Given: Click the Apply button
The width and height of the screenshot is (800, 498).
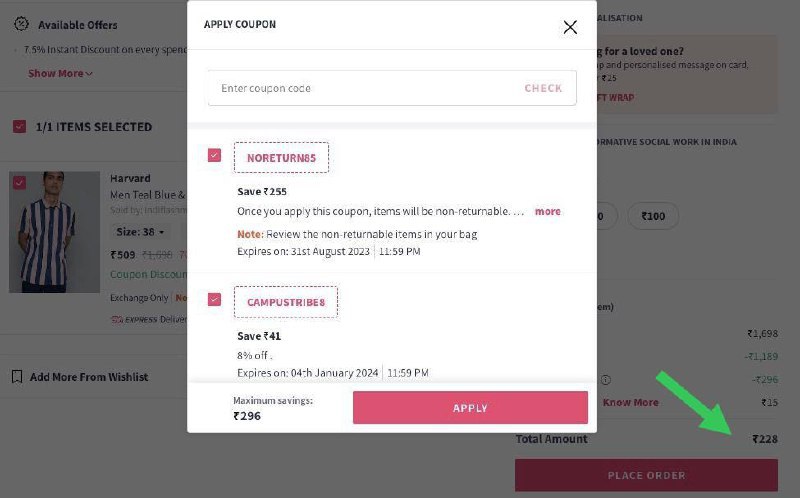Looking at the screenshot, I should (470, 408).
